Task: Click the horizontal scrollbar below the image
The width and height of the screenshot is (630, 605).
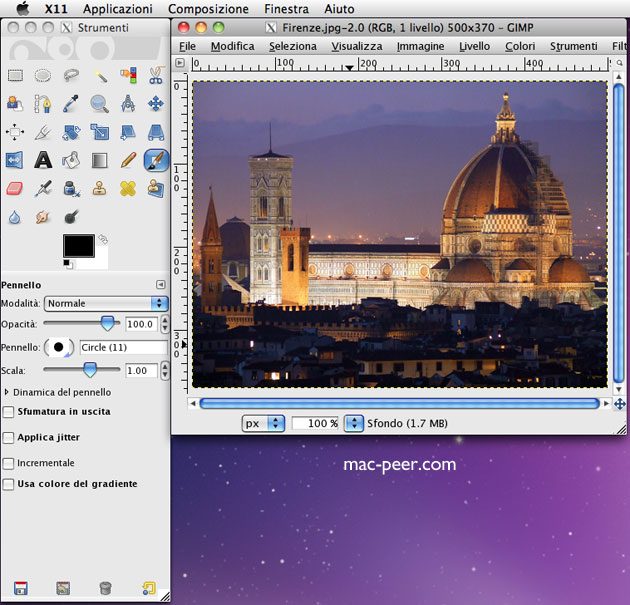Action: tap(400, 403)
